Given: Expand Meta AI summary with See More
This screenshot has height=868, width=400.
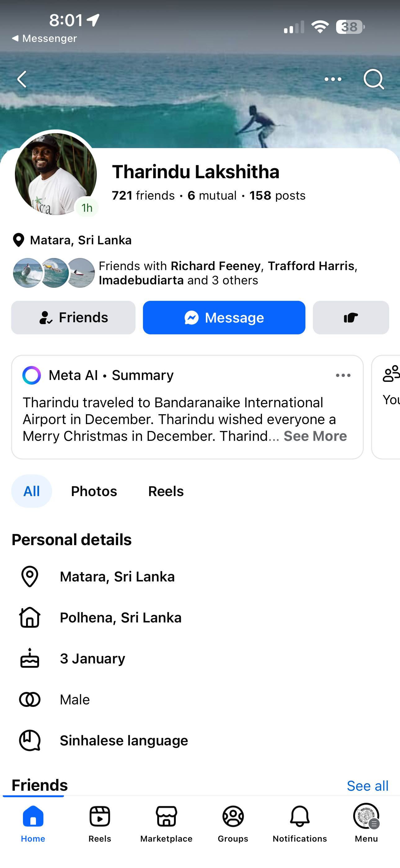Looking at the screenshot, I should [315, 436].
